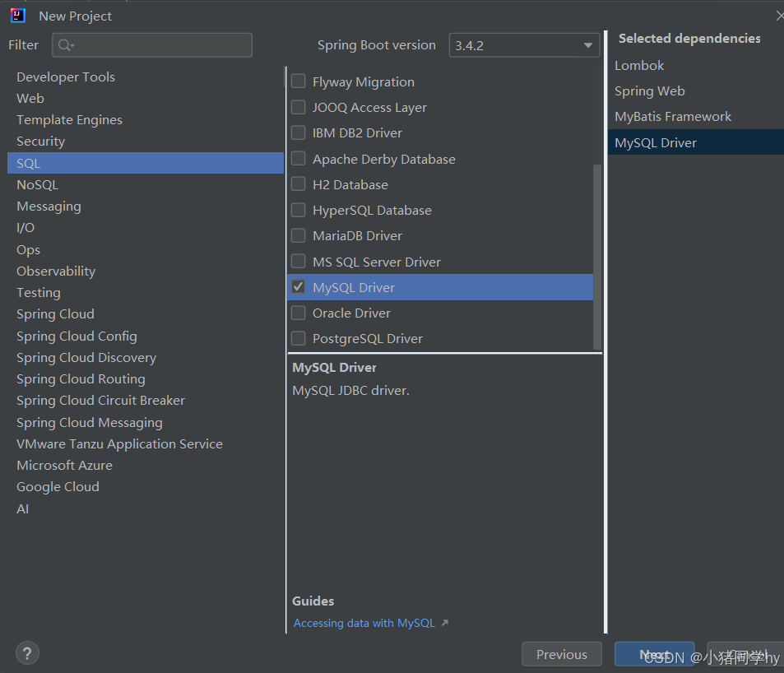The image size is (784, 673).
Task: Select the Spring Cloud Config category
Action: (x=146, y=336)
